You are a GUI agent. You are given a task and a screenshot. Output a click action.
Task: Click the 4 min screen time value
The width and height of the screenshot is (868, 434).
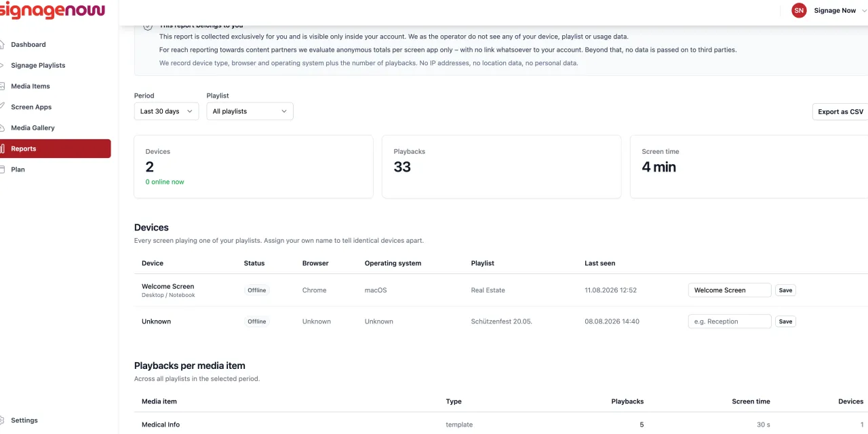point(659,167)
